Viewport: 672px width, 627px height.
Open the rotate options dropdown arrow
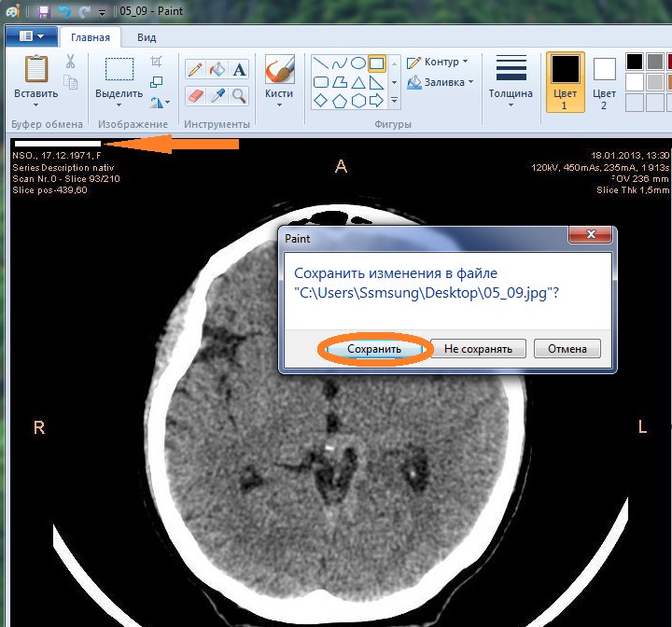[x=168, y=102]
